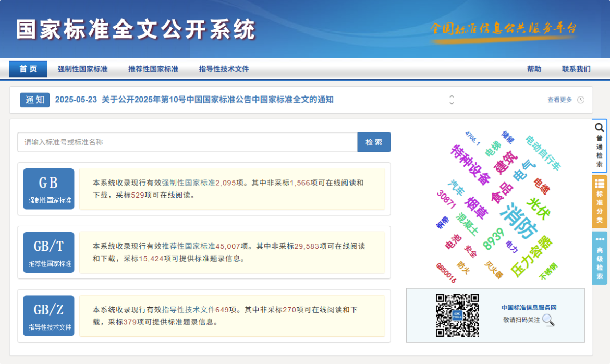Open the 强制性国家标准 menu item
Screen dimensions: 610x364
(82, 69)
